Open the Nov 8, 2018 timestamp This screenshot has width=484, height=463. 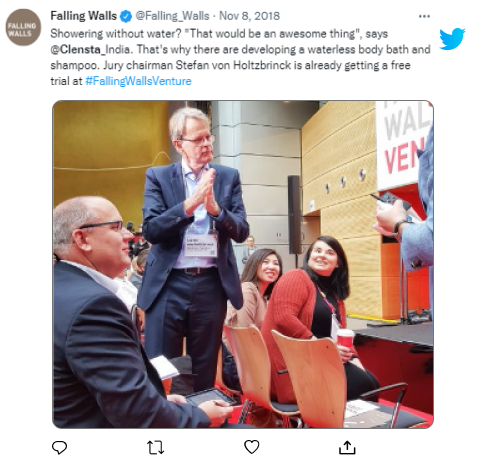pyautogui.click(x=249, y=16)
